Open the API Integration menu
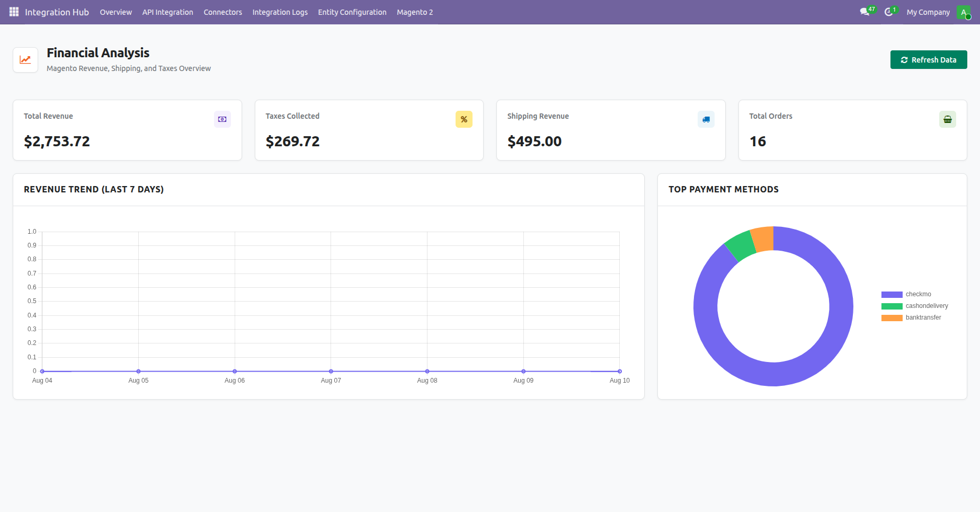Image resolution: width=980 pixels, height=512 pixels. (167, 12)
